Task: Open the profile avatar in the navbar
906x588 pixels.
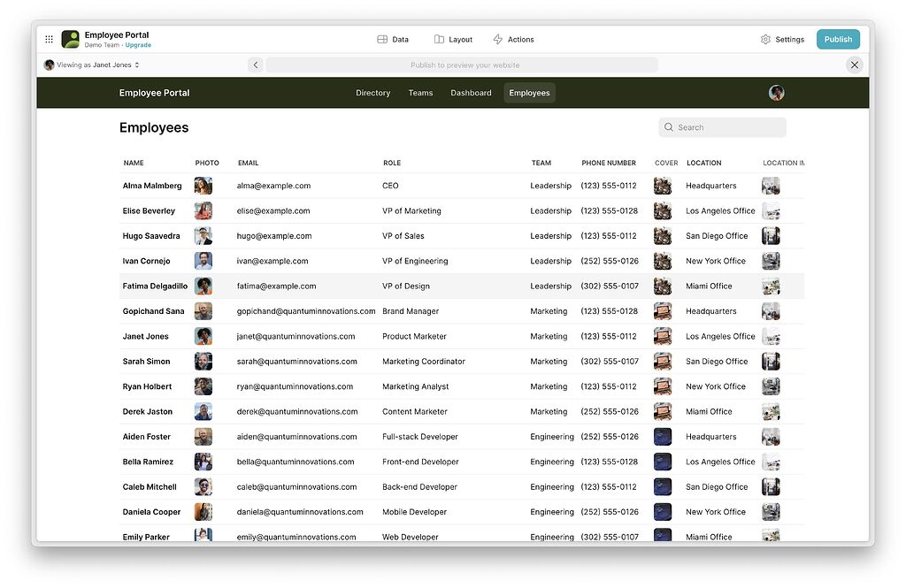Action: pyautogui.click(x=775, y=92)
